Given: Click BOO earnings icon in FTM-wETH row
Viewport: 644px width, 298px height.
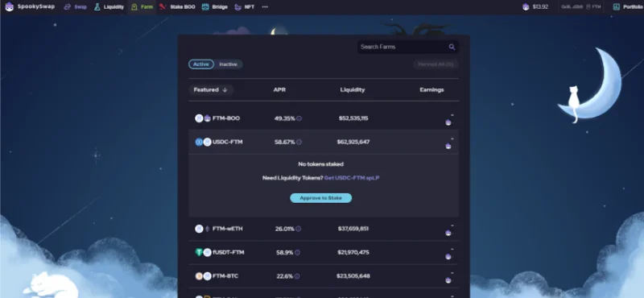Looking at the screenshot, I should (x=448, y=233).
